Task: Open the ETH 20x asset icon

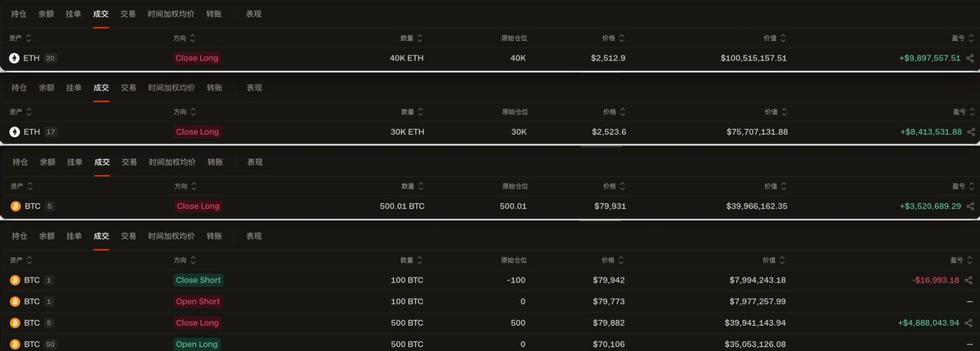Action: (15, 58)
